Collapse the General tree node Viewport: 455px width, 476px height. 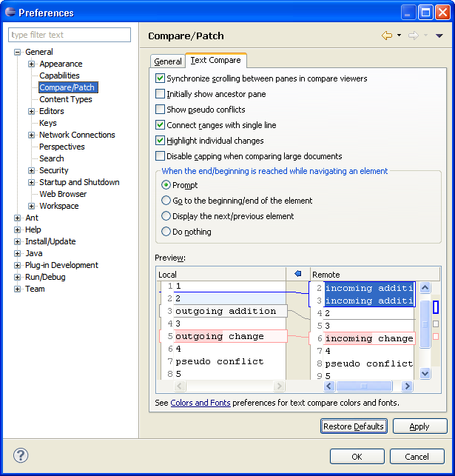tap(17, 53)
